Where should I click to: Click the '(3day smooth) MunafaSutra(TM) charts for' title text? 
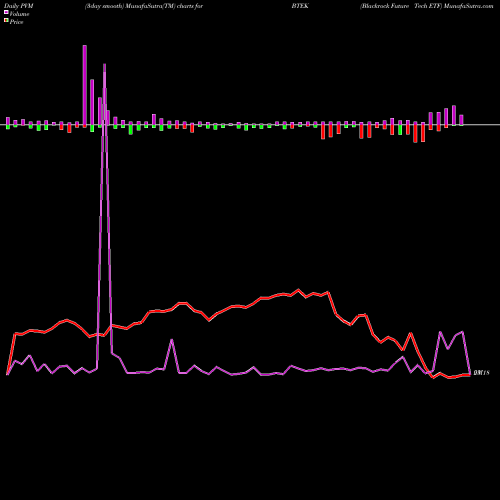point(144,6)
